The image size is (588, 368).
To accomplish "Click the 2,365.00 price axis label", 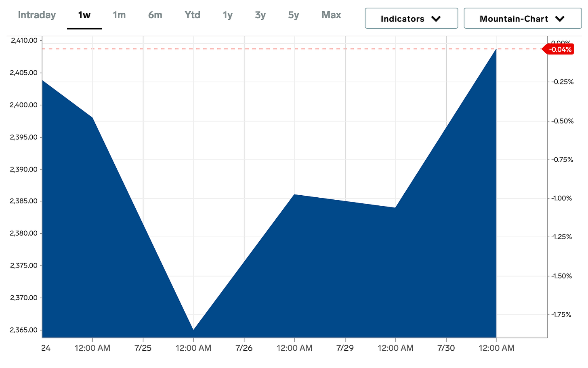I will (24, 330).
